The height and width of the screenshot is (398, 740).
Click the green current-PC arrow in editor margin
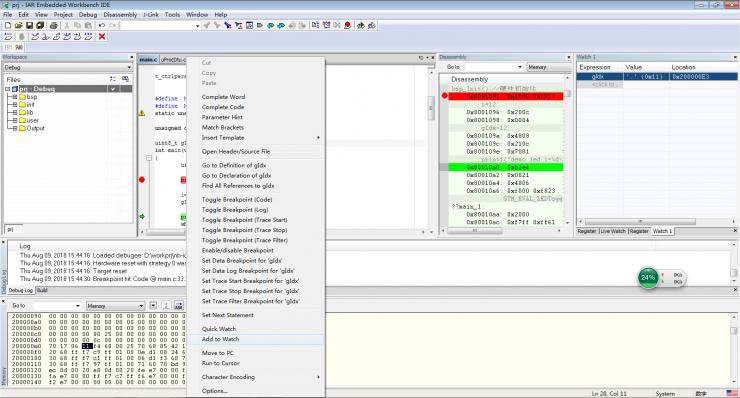[142, 217]
